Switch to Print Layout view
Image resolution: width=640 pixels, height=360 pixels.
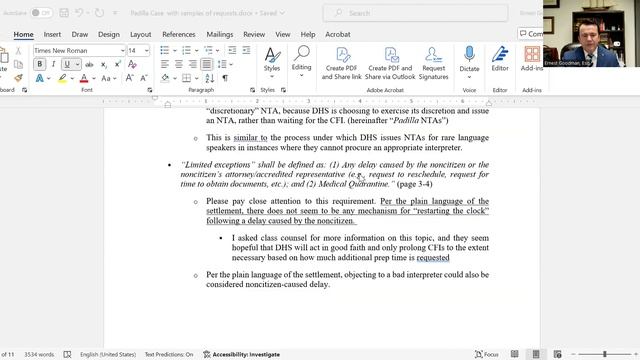click(536, 354)
